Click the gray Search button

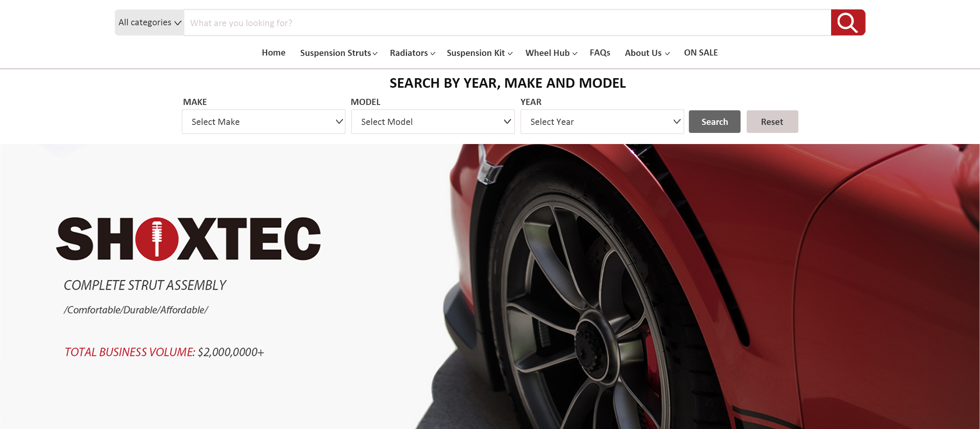714,122
